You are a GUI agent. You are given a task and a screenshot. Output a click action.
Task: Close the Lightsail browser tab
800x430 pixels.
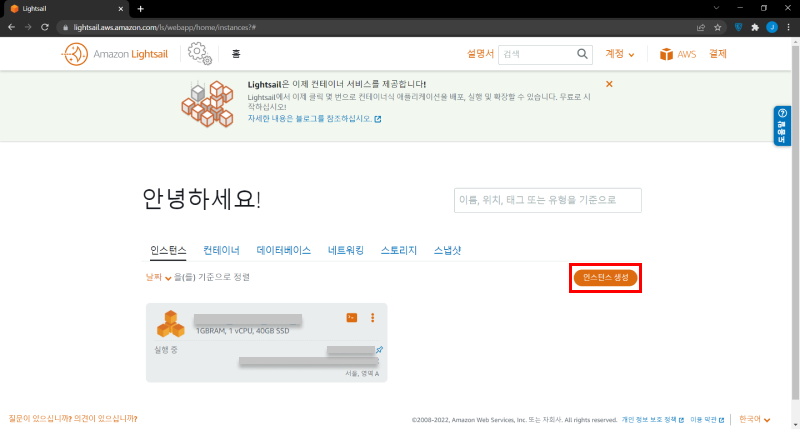click(x=121, y=9)
